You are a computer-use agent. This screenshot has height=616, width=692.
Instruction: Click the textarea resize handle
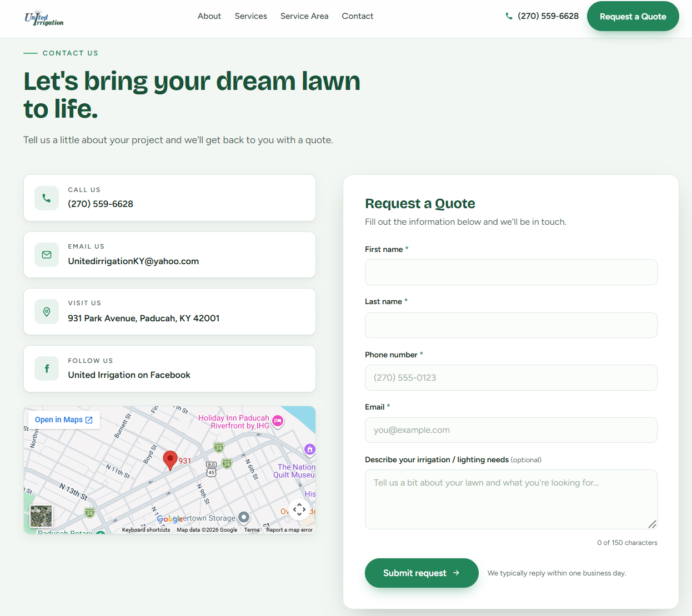coord(653,524)
